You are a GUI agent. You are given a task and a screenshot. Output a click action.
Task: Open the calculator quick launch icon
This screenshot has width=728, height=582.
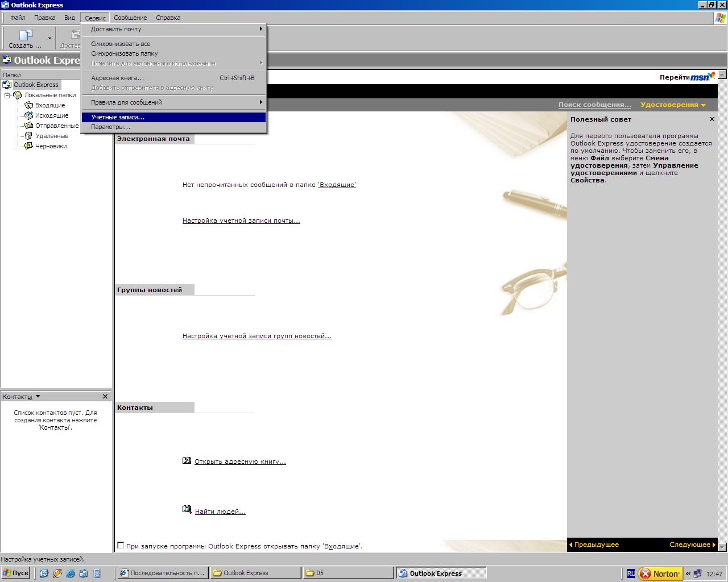click(x=97, y=573)
